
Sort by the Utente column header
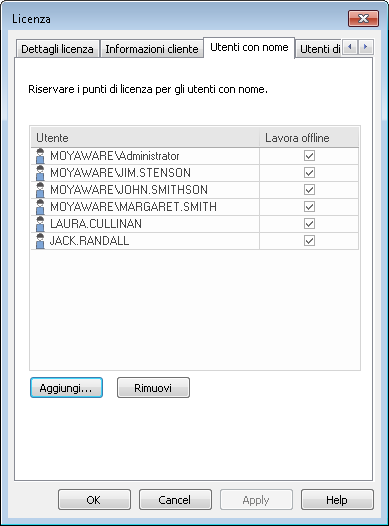point(145,138)
